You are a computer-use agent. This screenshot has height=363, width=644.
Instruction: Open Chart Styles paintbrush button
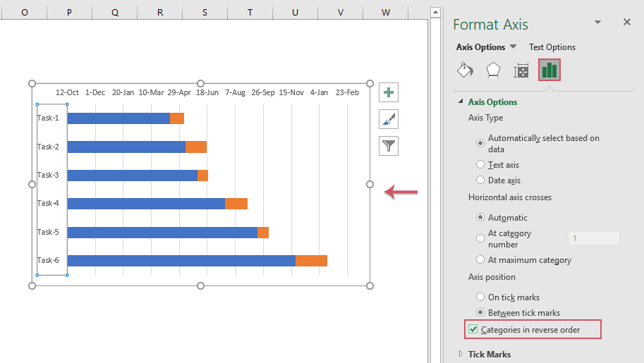pyautogui.click(x=389, y=119)
